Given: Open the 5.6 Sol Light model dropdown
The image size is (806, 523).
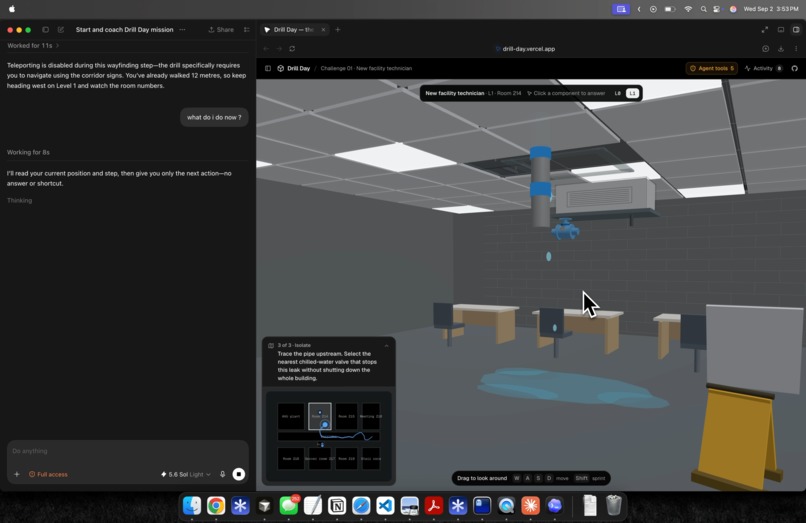Looking at the screenshot, I should (186, 474).
